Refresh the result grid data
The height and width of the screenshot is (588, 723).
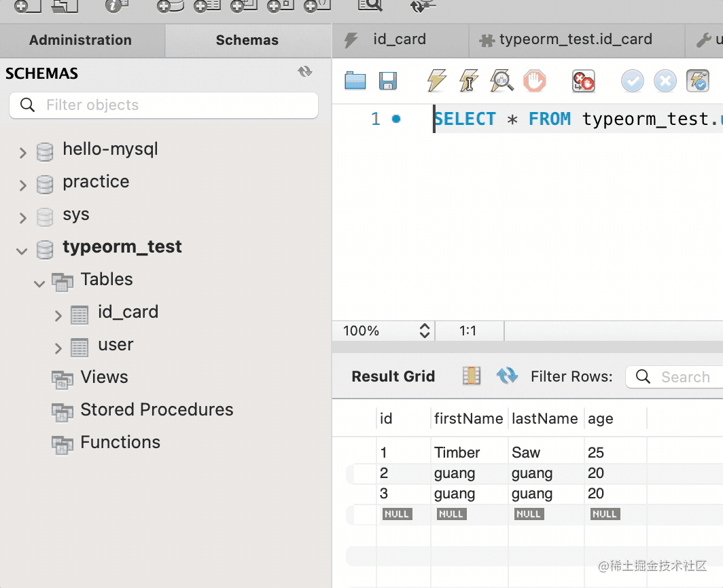click(507, 376)
